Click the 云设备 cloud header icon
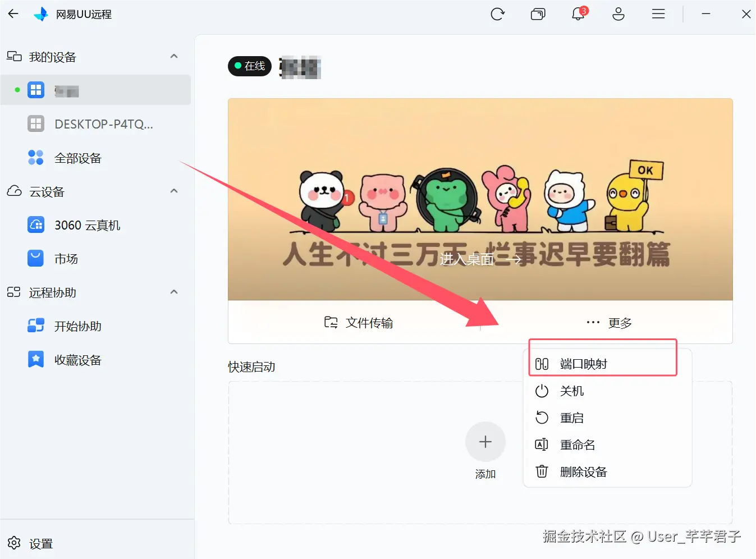Image resolution: width=756 pixels, height=559 pixels. click(14, 191)
